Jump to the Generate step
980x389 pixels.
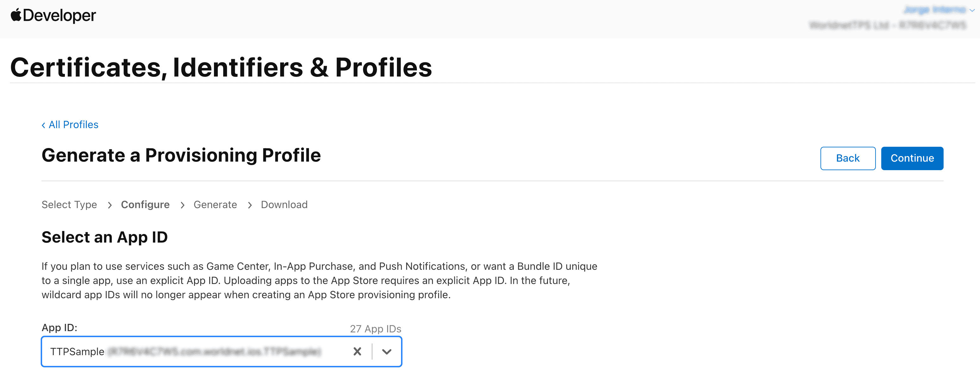[215, 205]
